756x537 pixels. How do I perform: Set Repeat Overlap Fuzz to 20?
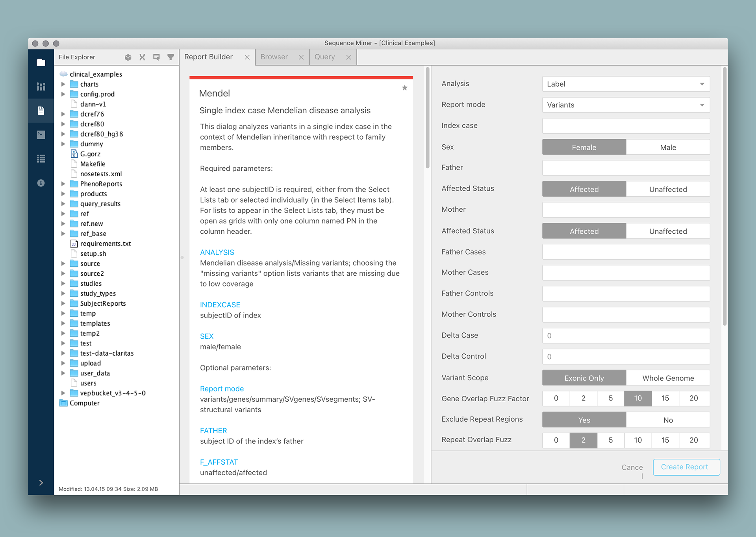[694, 440]
